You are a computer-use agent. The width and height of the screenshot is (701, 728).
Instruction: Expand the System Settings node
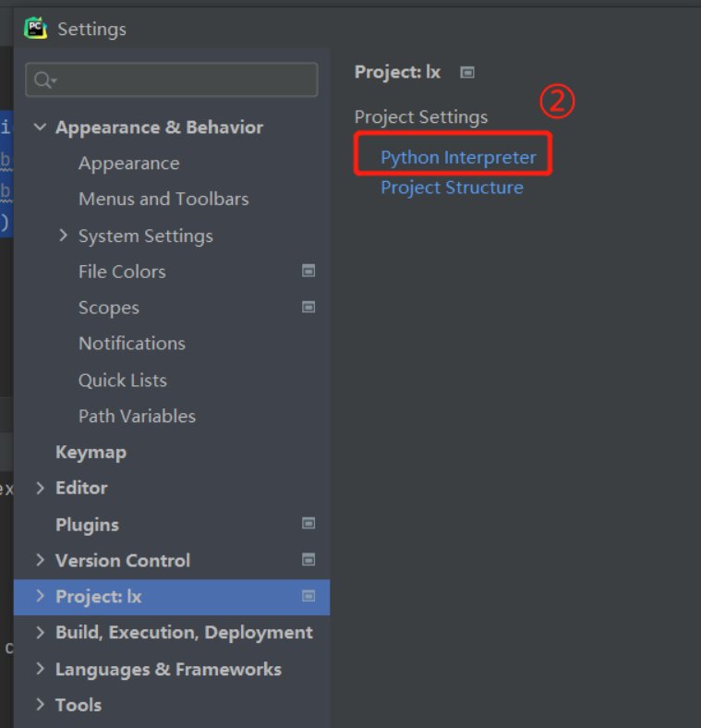pyautogui.click(x=63, y=236)
